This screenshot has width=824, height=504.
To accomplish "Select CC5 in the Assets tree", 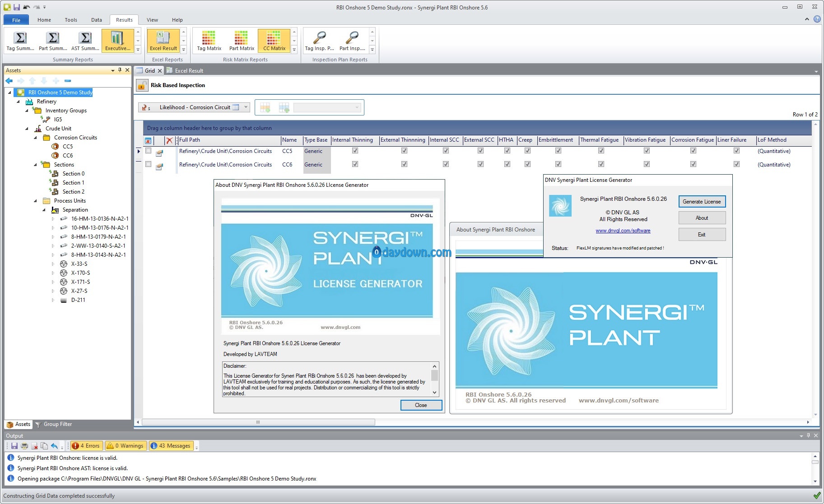I will pyautogui.click(x=68, y=147).
